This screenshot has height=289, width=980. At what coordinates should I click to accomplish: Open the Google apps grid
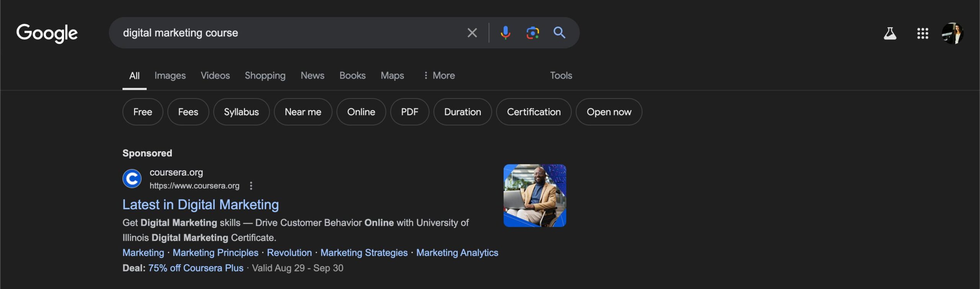point(923,33)
